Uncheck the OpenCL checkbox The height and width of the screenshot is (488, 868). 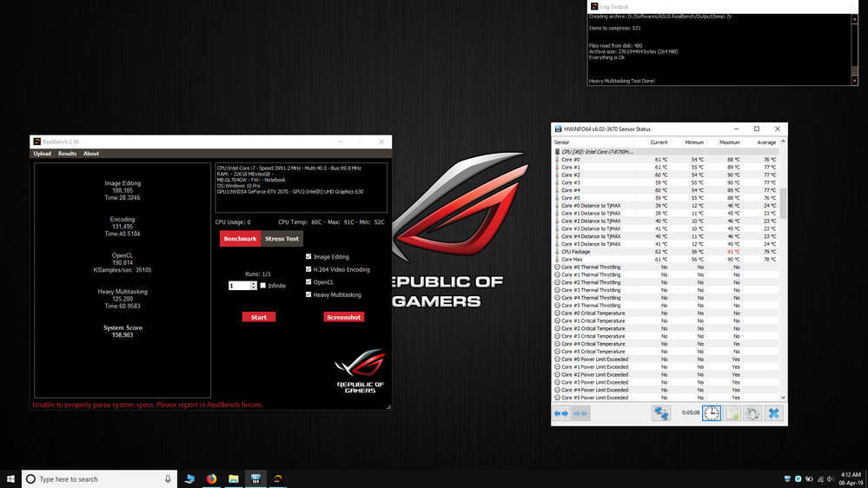pyautogui.click(x=309, y=282)
